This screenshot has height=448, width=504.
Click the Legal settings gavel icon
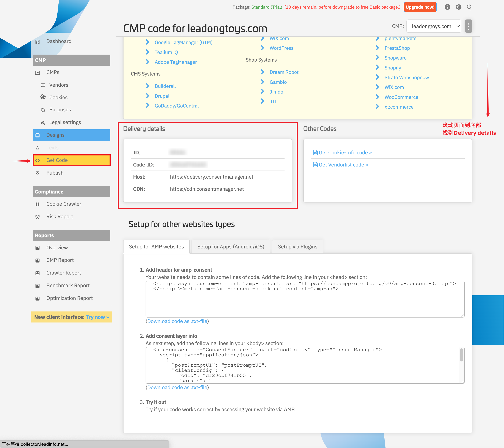point(43,123)
